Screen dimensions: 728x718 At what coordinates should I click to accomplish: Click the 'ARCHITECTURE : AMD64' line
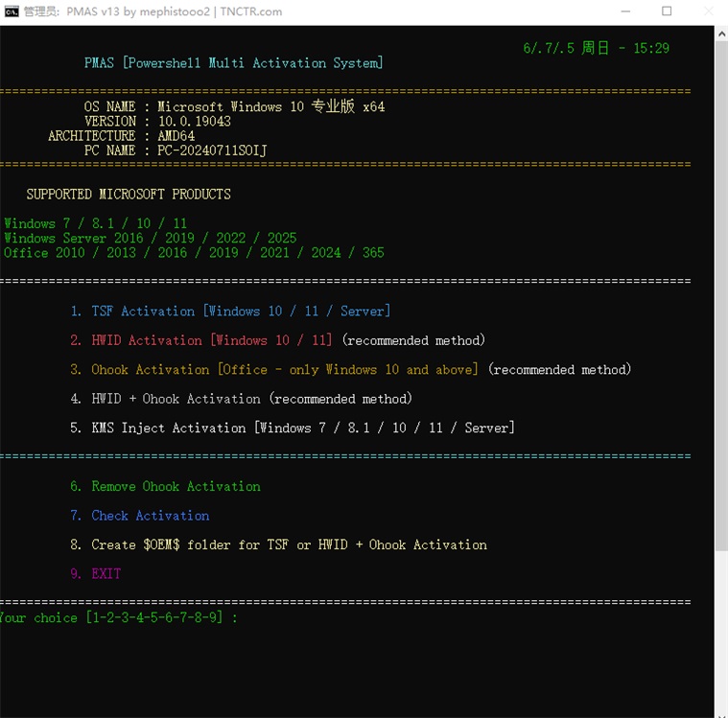[x=121, y=136]
